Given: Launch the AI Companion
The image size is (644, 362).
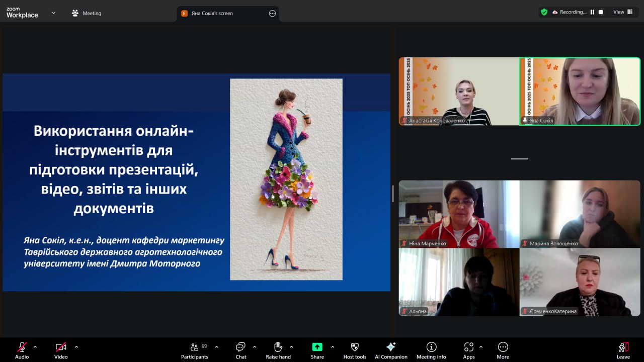Looking at the screenshot, I should point(391,350).
